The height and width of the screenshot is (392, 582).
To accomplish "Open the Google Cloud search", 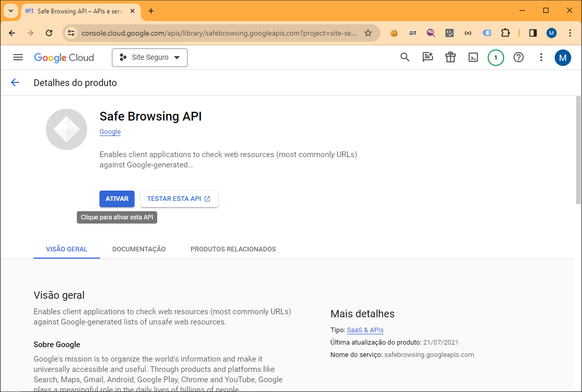I will pyautogui.click(x=405, y=58).
